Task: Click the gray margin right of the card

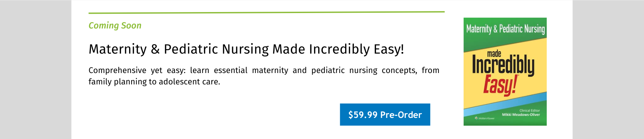Action: pyautogui.click(x=608, y=69)
